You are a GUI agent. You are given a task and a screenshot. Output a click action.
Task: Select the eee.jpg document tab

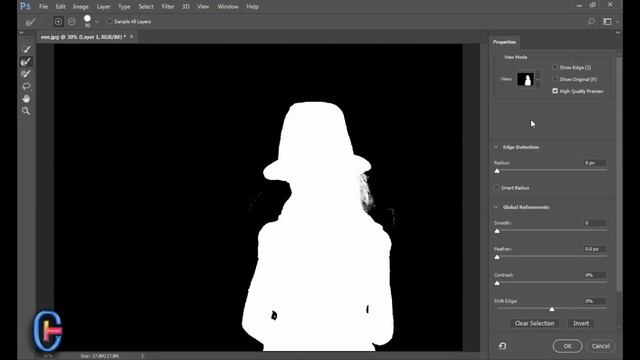(x=83, y=37)
